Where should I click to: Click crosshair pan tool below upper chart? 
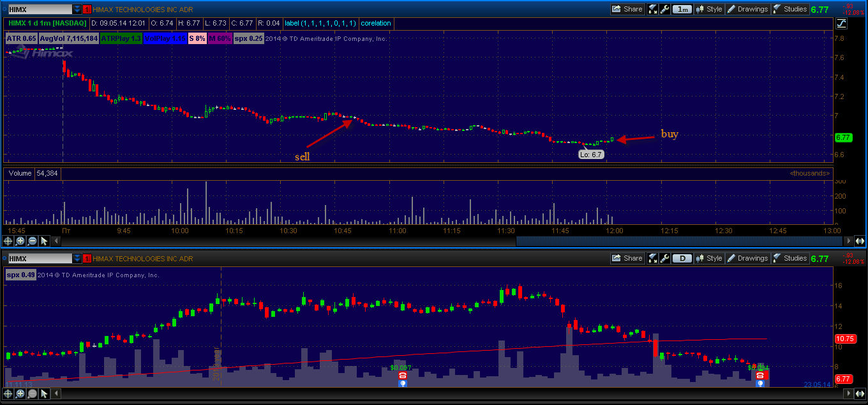tap(8, 241)
